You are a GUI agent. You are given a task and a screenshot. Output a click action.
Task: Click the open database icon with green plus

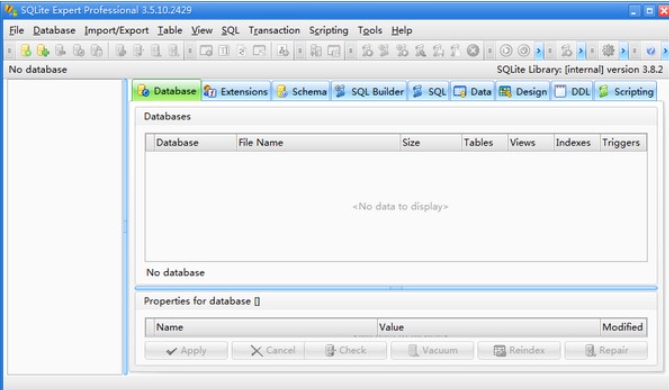[x=43, y=51]
